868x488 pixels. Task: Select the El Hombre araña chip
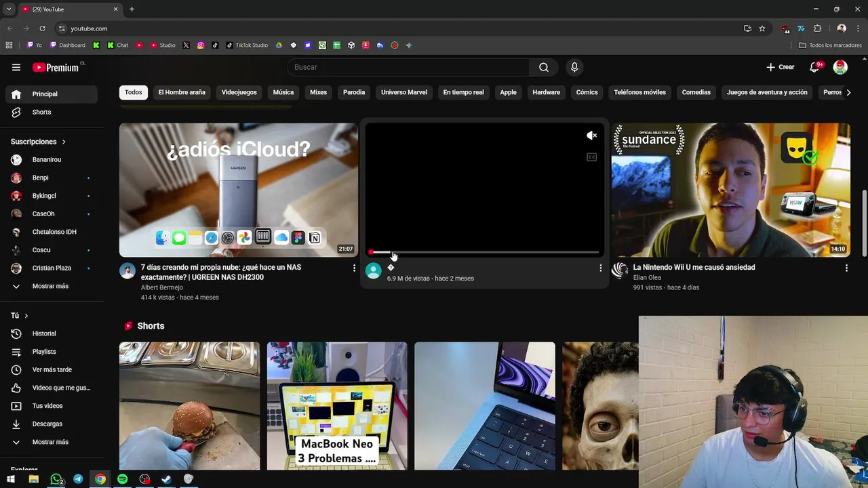[x=182, y=92]
